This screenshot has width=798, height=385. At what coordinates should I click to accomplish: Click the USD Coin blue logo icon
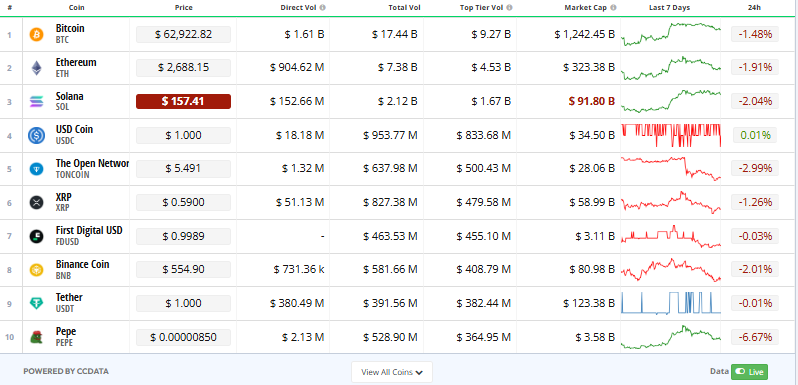(37, 135)
